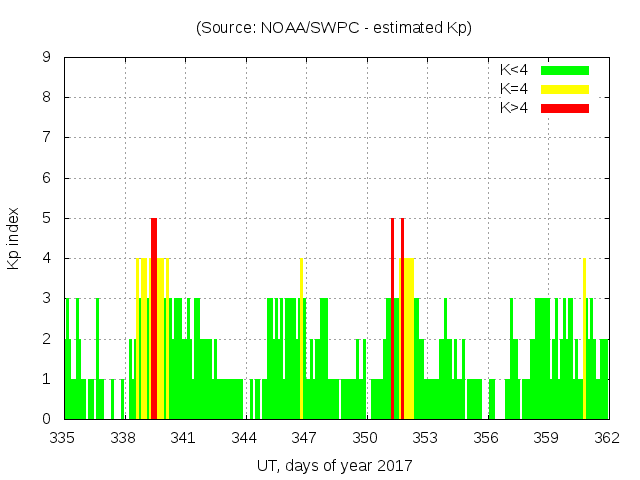This screenshot has width=640, height=480.
Task: Click the y-axis tick label 9
Action: (x=47, y=57)
